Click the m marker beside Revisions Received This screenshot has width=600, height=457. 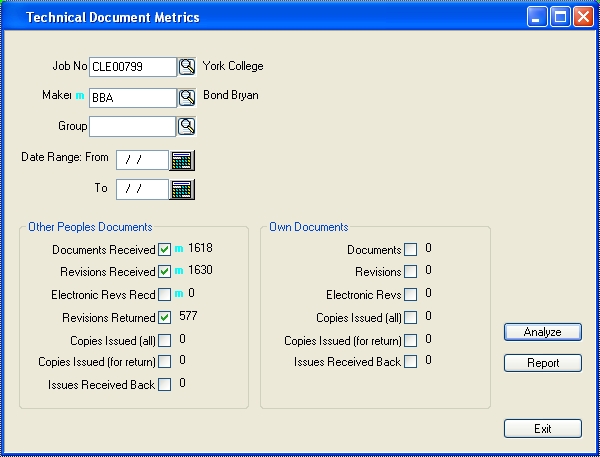coord(179,271)
